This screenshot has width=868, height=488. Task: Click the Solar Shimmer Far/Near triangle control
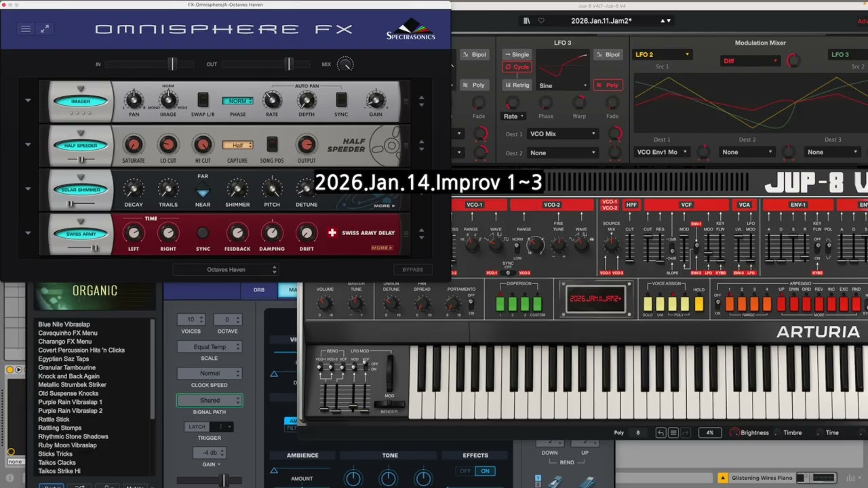(x=203, y=190)
